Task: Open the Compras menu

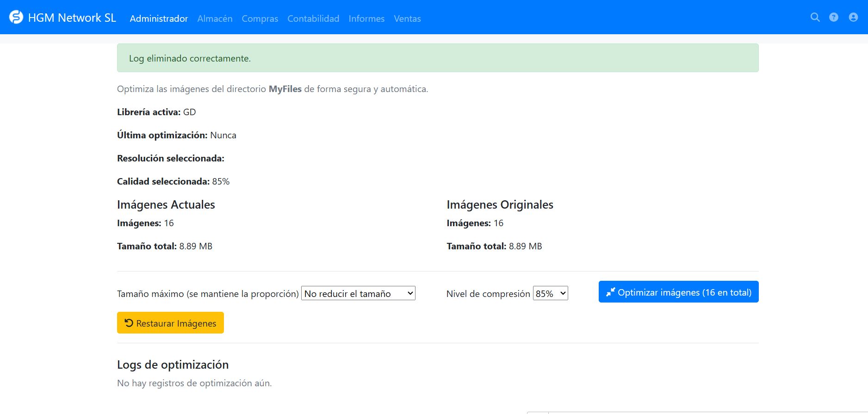Action: click(260, 19)
